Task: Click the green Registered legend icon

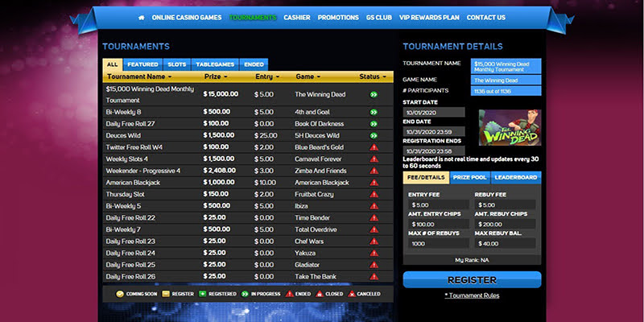Action: [x=200, y=294]
